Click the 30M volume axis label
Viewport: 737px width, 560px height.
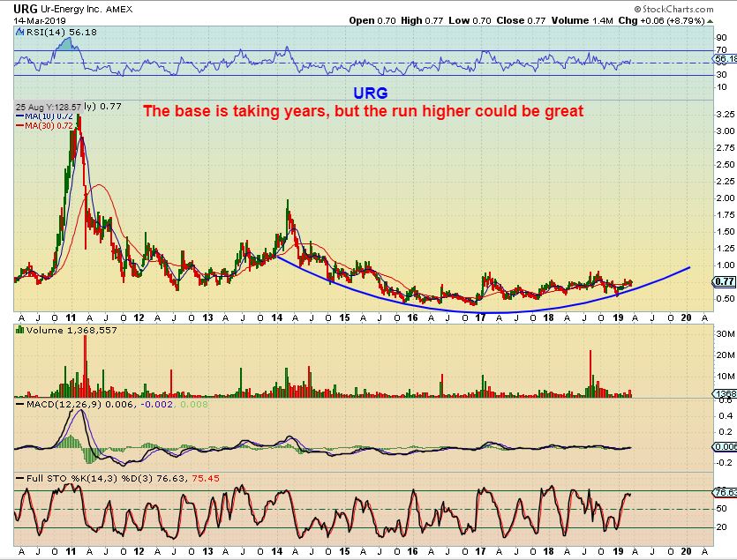(726, 333)
